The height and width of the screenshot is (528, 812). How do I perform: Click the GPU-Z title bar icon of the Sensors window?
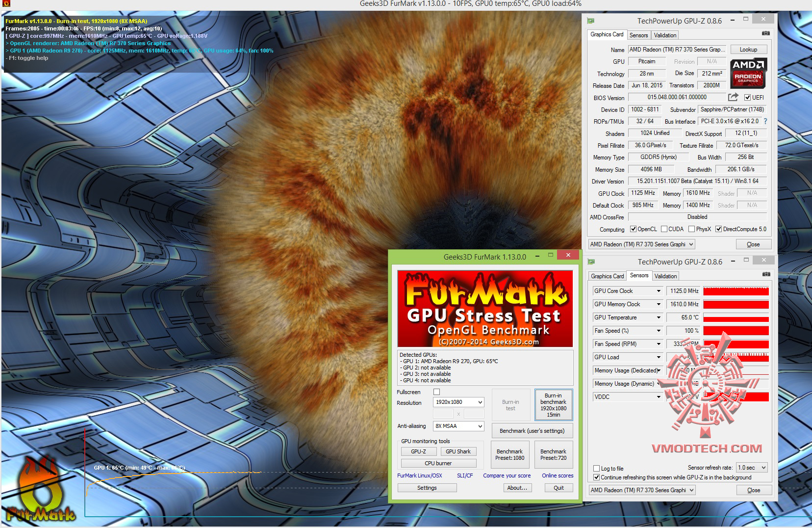[591, 262]
